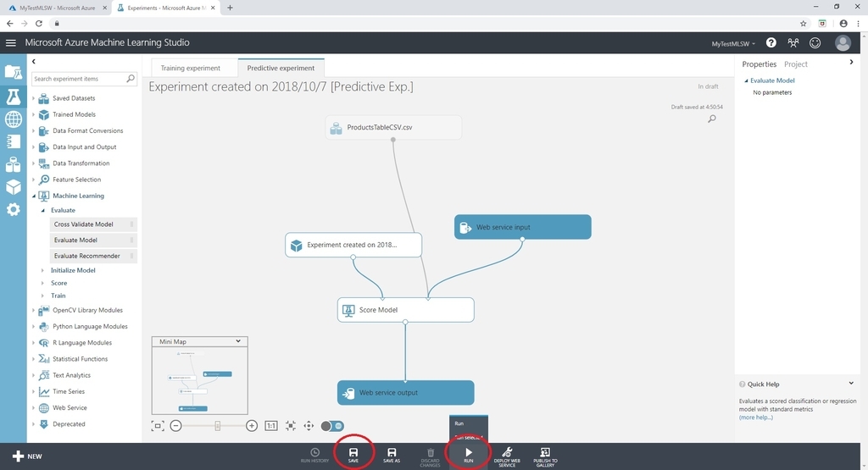Click the mini map frame toggle icon

pyautogui.click(x=158, y=426)
